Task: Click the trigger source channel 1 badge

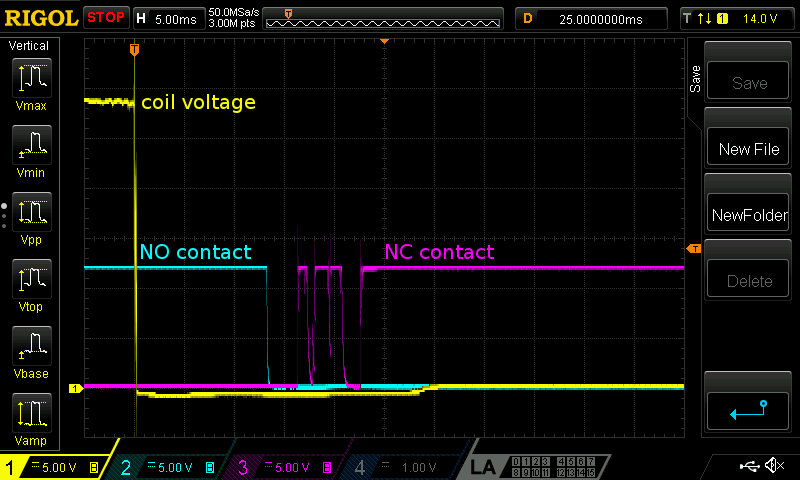Action: point(722,19)
